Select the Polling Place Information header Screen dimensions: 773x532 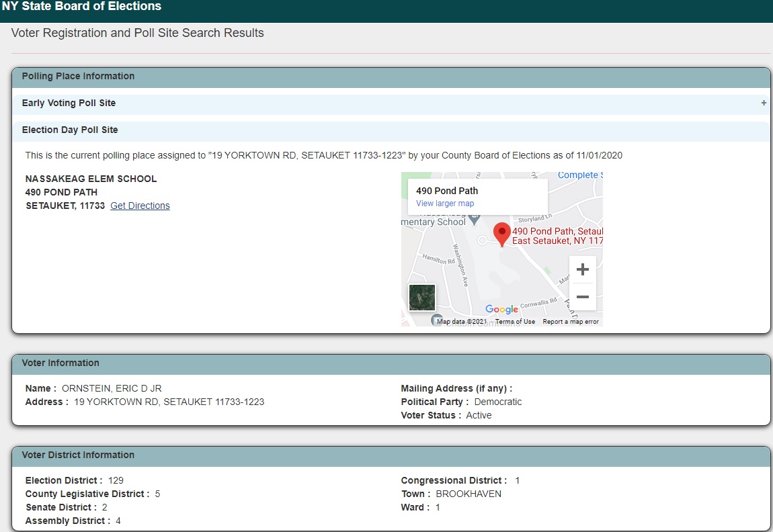(391, 77)
